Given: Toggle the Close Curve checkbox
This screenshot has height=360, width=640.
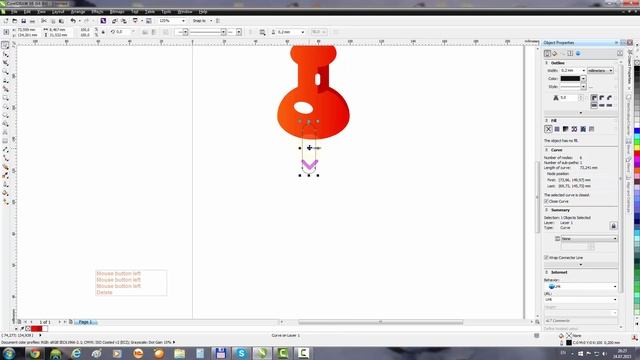Looking at the screenshot, I should click(x=546, y=201).
